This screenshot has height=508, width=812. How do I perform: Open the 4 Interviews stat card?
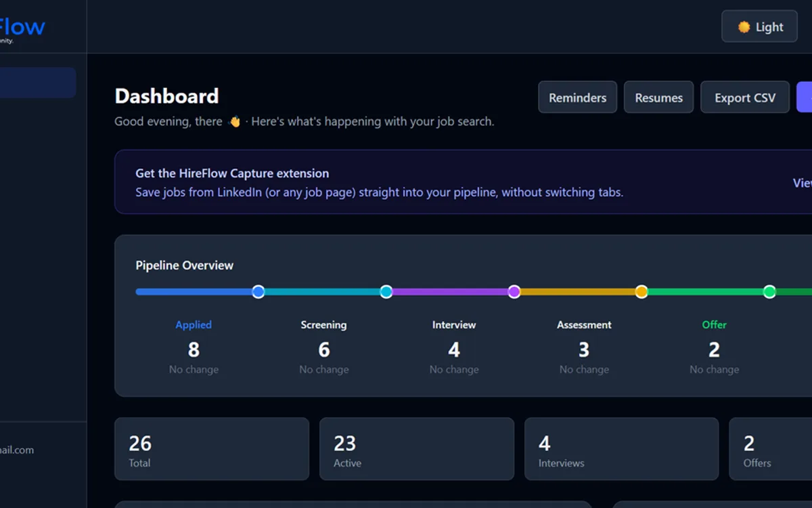(621, 449)
